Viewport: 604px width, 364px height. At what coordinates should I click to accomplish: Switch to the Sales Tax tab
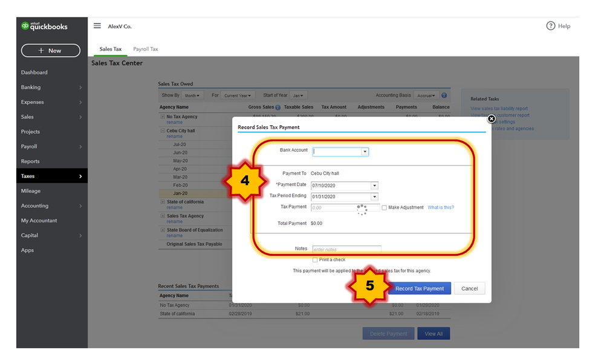click(110, 49)
